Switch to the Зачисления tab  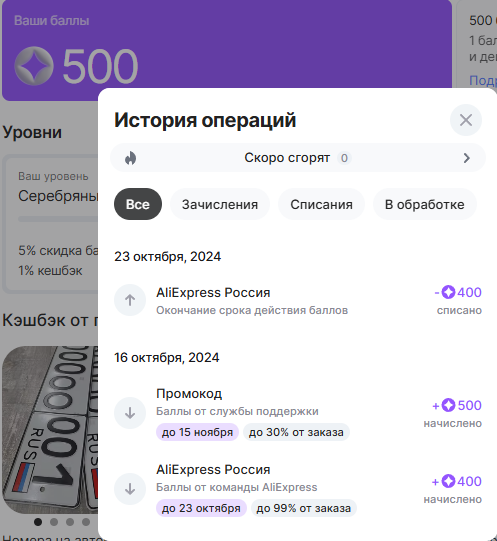click(220, 204)
